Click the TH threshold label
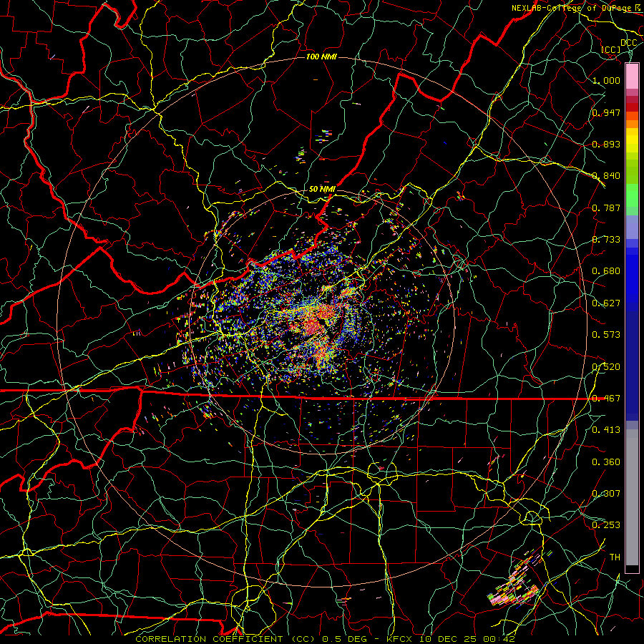Screen dimensions: 644x644 615,557
